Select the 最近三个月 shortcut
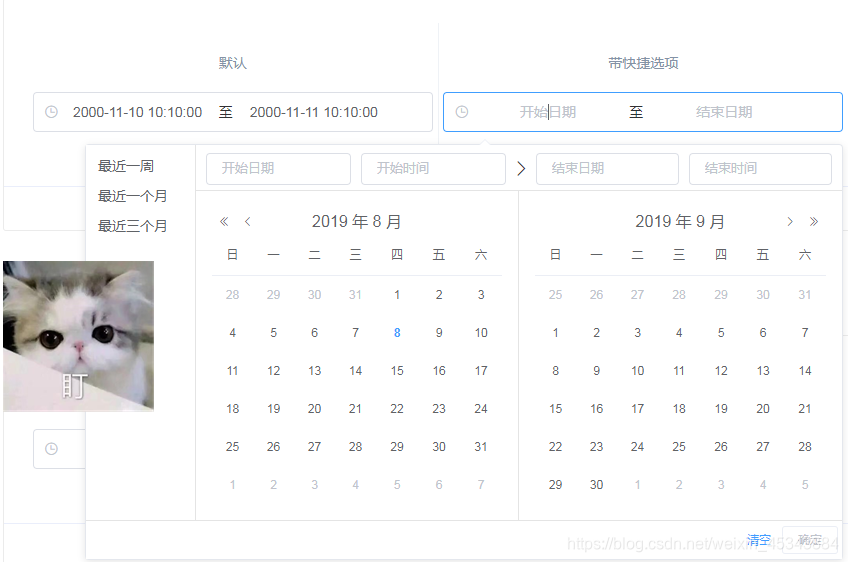Image resolution: width=848 pixels, height=562 pixels. pos(132,226)
